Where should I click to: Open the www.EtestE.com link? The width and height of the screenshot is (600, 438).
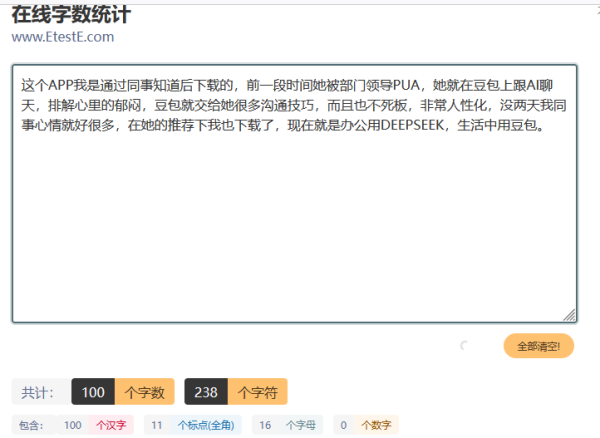coord(63,37)
